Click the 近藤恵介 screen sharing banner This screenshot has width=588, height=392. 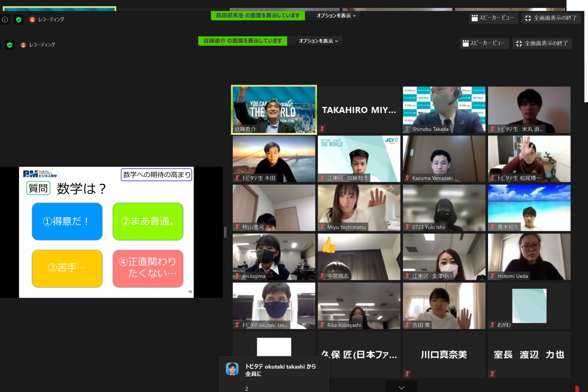pos(242,41)
